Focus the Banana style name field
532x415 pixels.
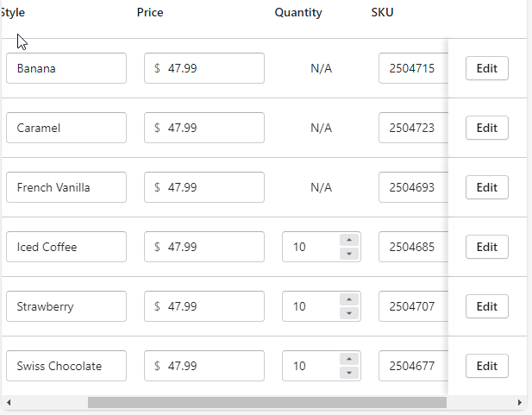[66, 68]
